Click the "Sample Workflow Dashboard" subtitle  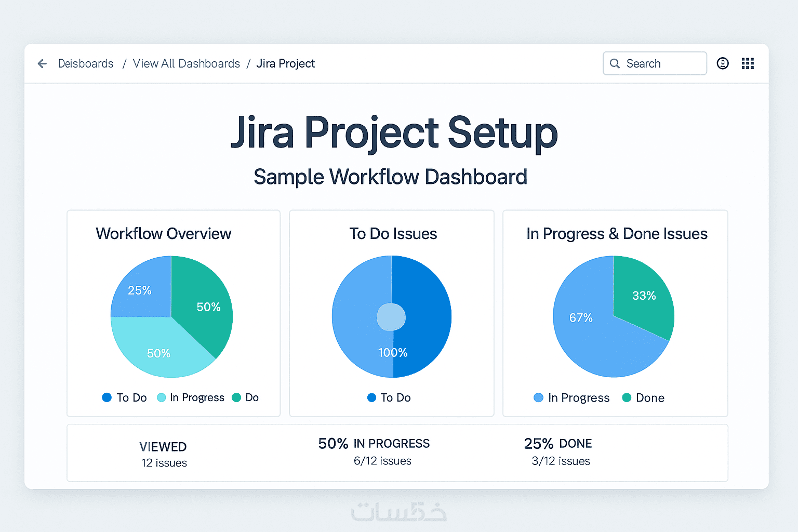point(391,177)
